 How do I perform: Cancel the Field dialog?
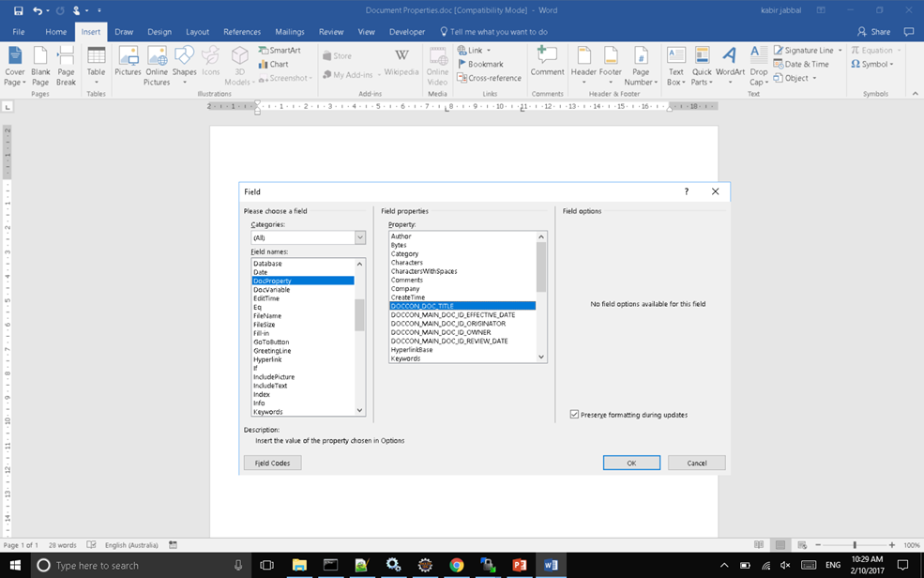tap(697, 464)
